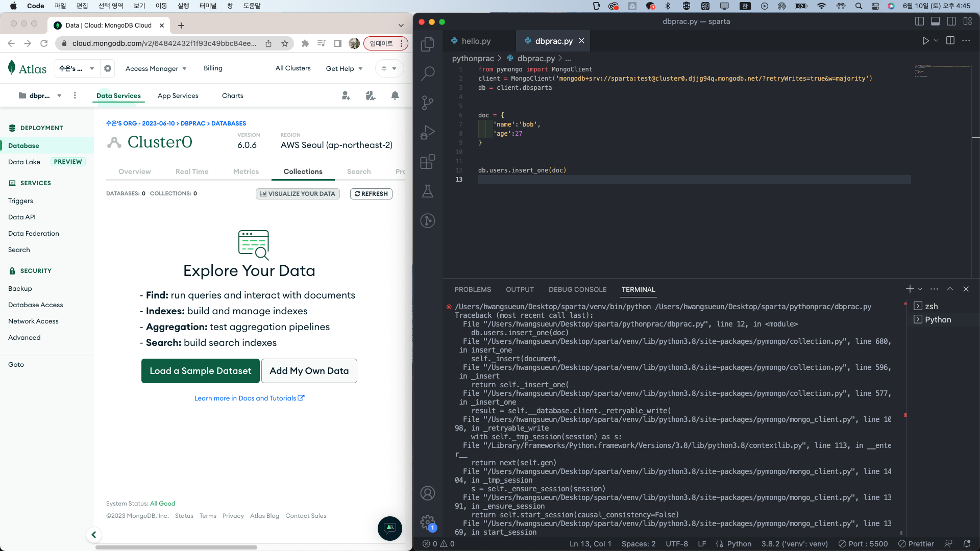The width and height of the screenshot is (980, 551).
Task: Open Learn more in Docs and Tutorials link
Action: click(249, 398)
